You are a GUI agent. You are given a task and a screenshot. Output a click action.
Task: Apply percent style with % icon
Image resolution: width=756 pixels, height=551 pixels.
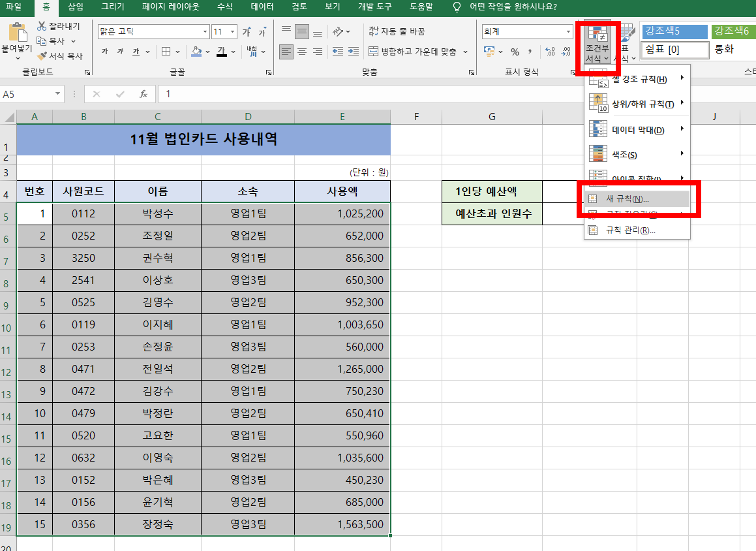pos(515,52)
